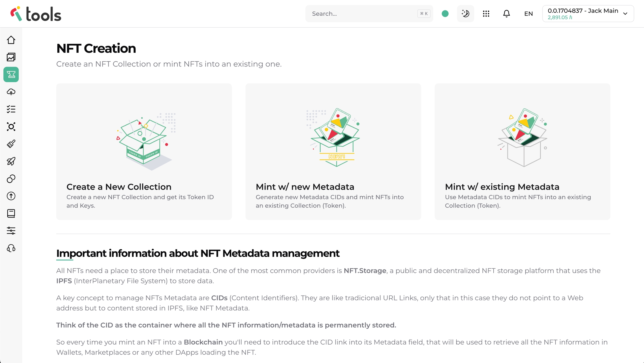This screenshot has width=644, height=363.
Task: Click the green network status indicator
Action: [x=445, y=14]
